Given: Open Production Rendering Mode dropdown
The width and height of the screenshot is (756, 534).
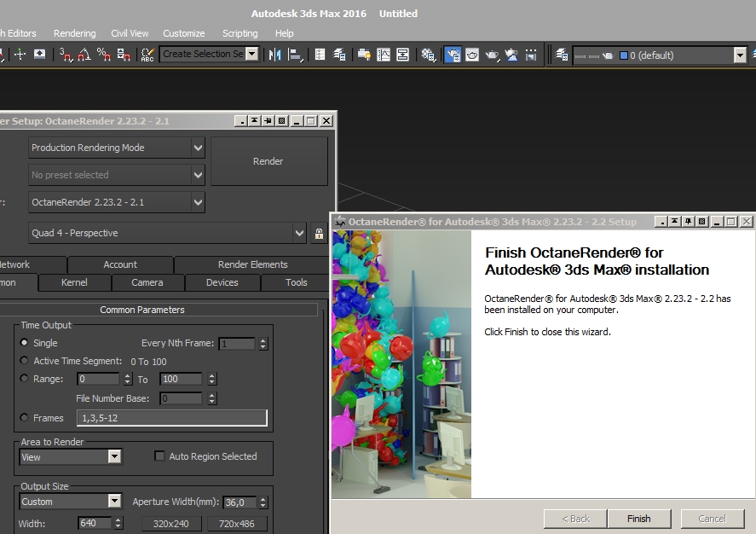Looking at the screenshot, I should click(x=117, y=148).
